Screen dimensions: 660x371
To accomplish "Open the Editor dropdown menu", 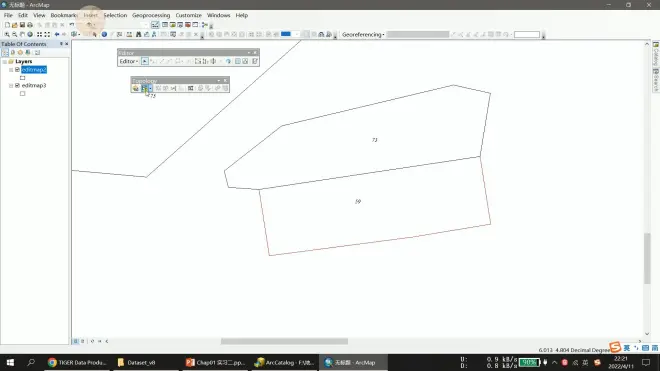I will [x=129, y=61].
